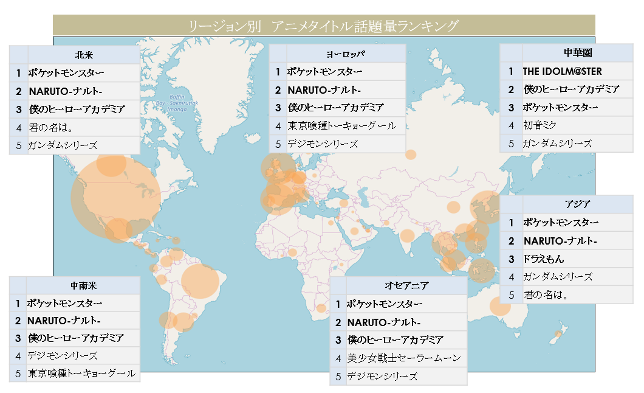Select the オセアニア table header
Image resolution: width=644 pixels, height=393 pixels.
(407, 285)
